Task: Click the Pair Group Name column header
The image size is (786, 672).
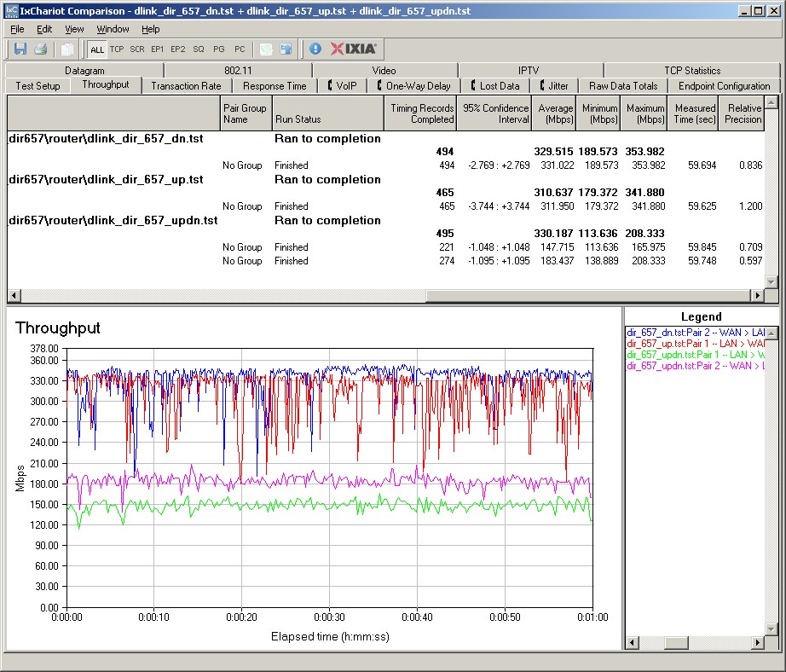Action: 246,113
